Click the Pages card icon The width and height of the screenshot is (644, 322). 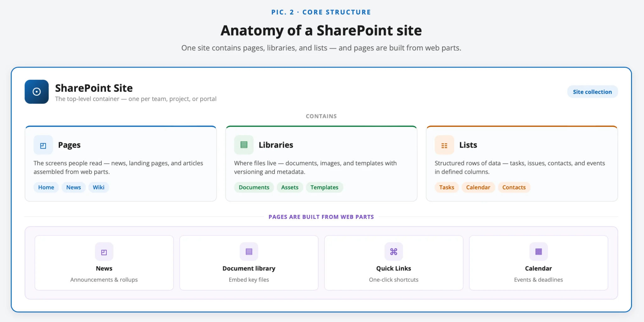43,145
